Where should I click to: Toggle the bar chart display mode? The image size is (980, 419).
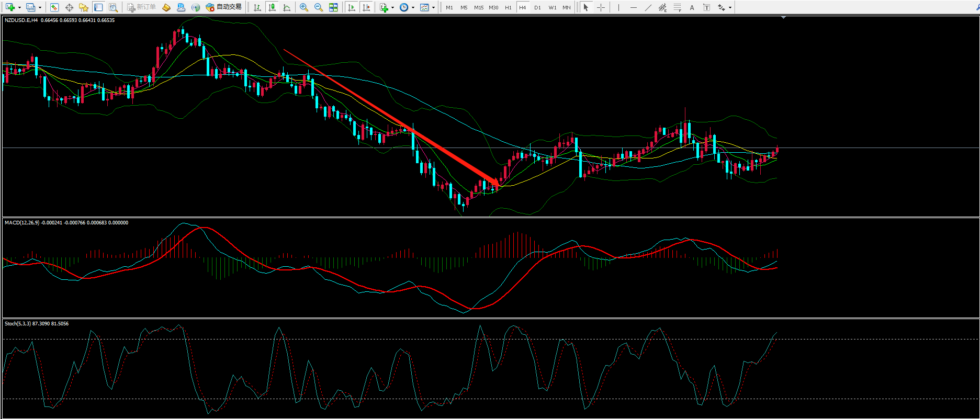(257, 7)
